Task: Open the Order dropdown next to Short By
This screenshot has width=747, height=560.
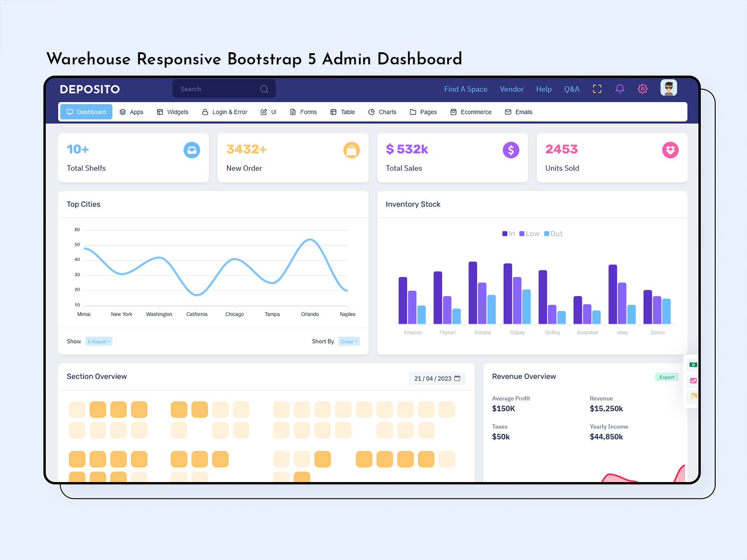Action: (x=349, y=341)
